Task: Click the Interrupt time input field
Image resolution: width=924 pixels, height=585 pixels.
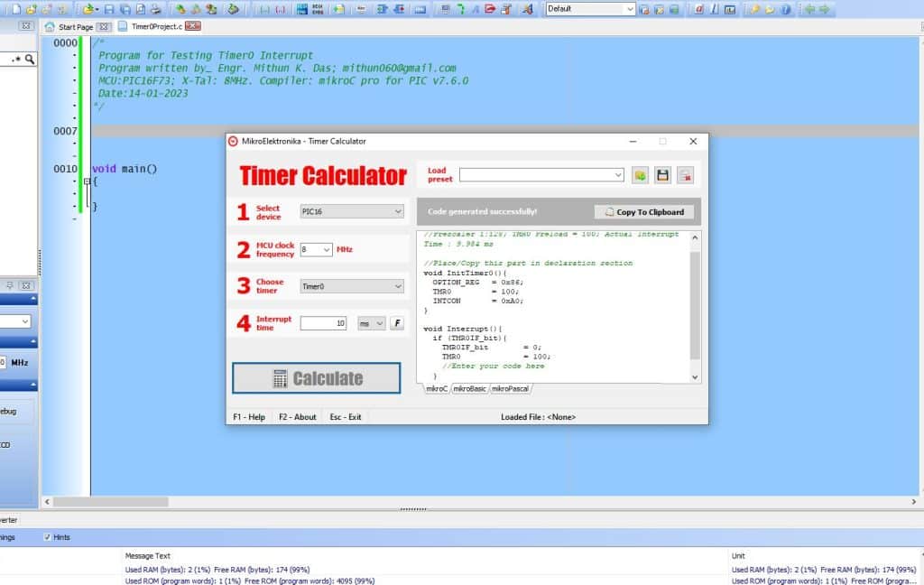Action: pyautogui.click(x=324, y=323)
